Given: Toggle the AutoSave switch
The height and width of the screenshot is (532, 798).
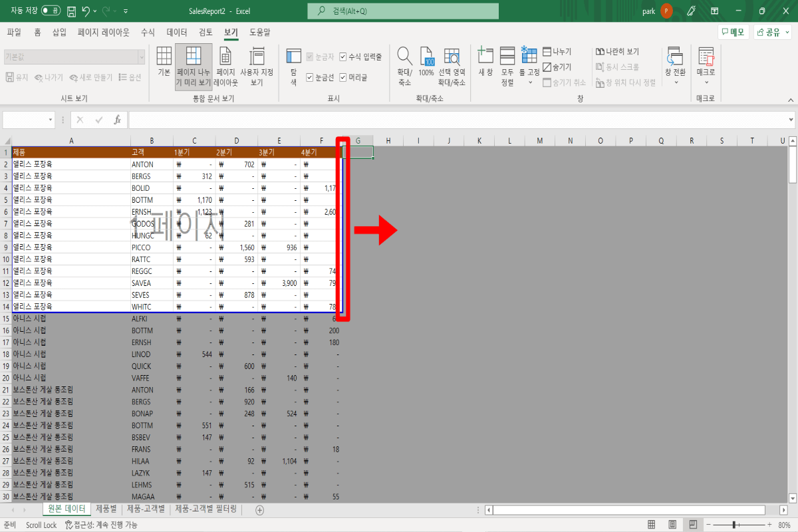Looking at the screenshot, I should (x=51, y=11).
